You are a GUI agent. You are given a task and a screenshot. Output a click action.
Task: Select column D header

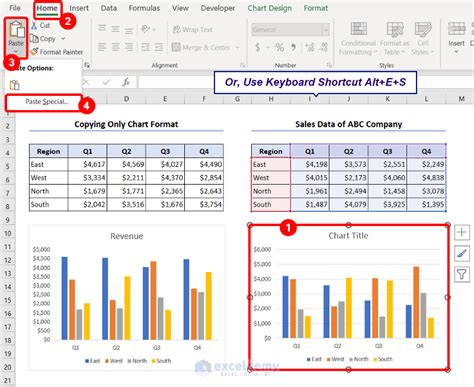(126, 99)
